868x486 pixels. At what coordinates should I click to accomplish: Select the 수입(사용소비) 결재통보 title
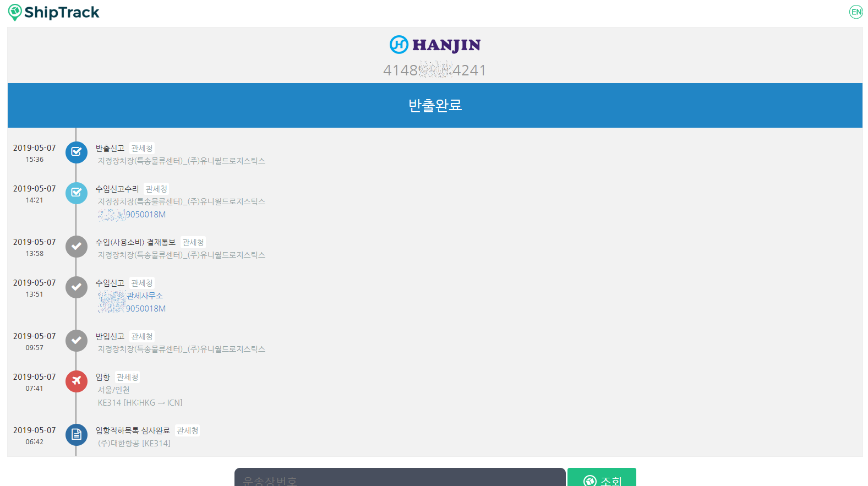[135, 242]
